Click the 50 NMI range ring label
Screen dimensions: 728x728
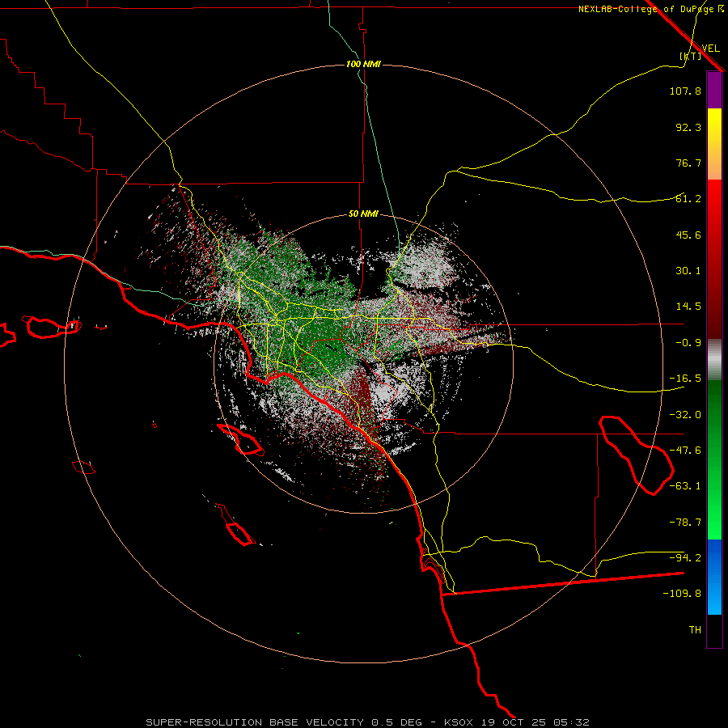(363, 214)
